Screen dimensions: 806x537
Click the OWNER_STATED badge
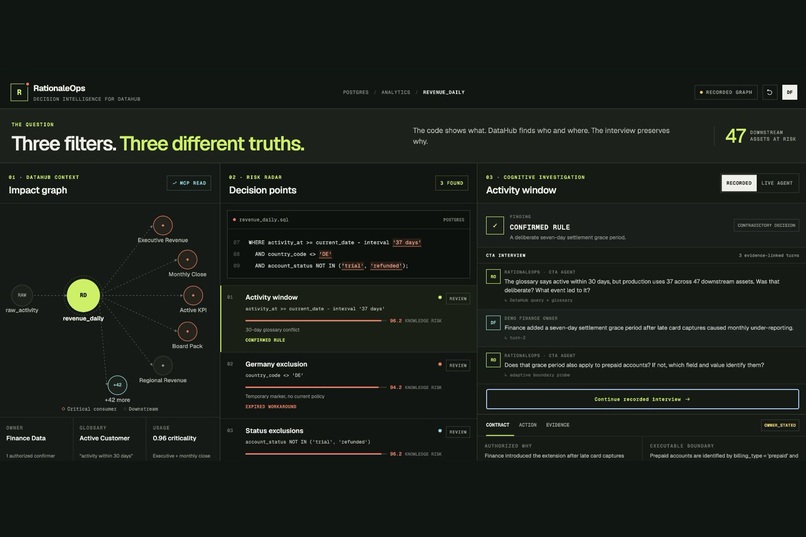[x=779, y=425]
